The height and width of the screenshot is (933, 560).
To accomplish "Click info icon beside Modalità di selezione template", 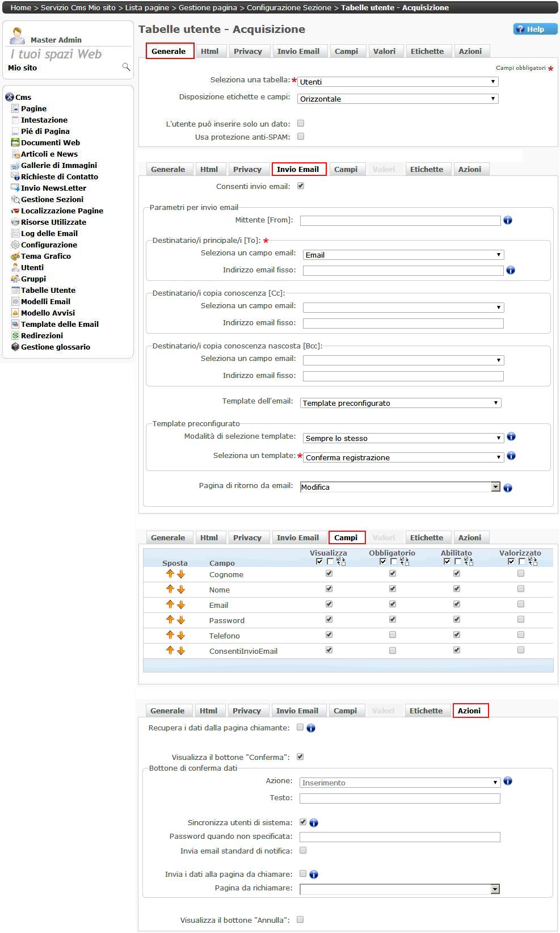I will (x=511, y=437).
